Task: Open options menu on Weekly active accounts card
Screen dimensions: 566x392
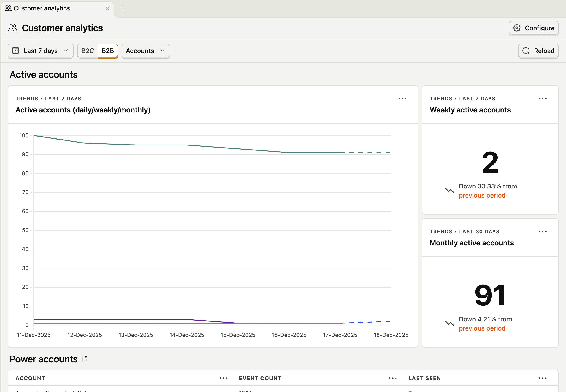Action: pyautogui.click(x=543, y=99)
